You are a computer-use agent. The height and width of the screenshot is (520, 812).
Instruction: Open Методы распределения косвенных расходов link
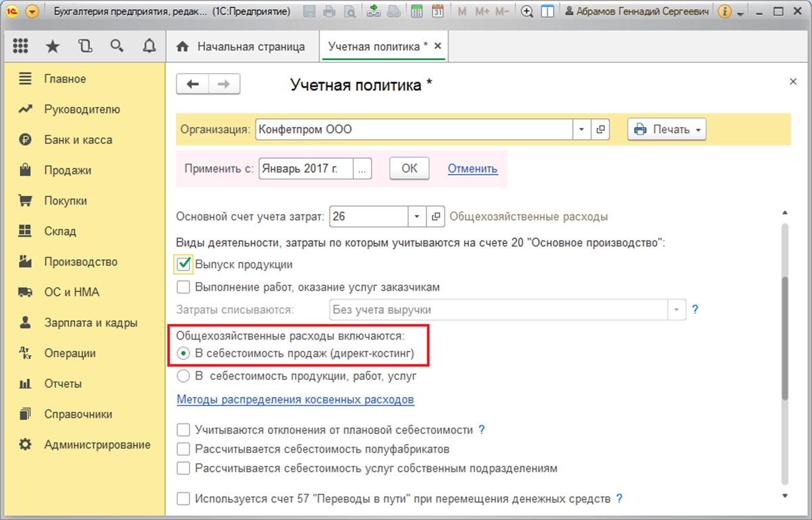[295, 400]
